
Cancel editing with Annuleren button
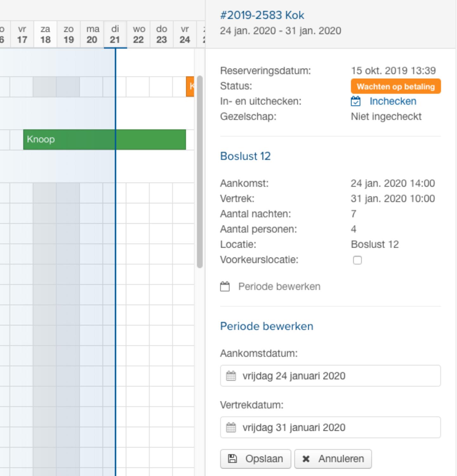333,459
